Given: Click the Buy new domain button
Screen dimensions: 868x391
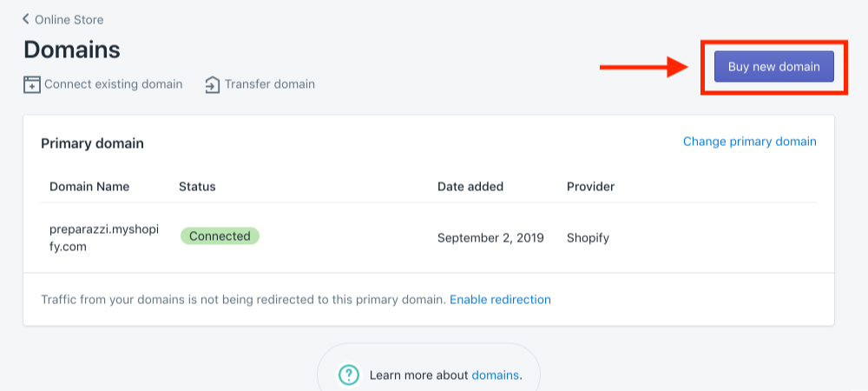Looking at the screenshot, I should (x=774, y=66).
